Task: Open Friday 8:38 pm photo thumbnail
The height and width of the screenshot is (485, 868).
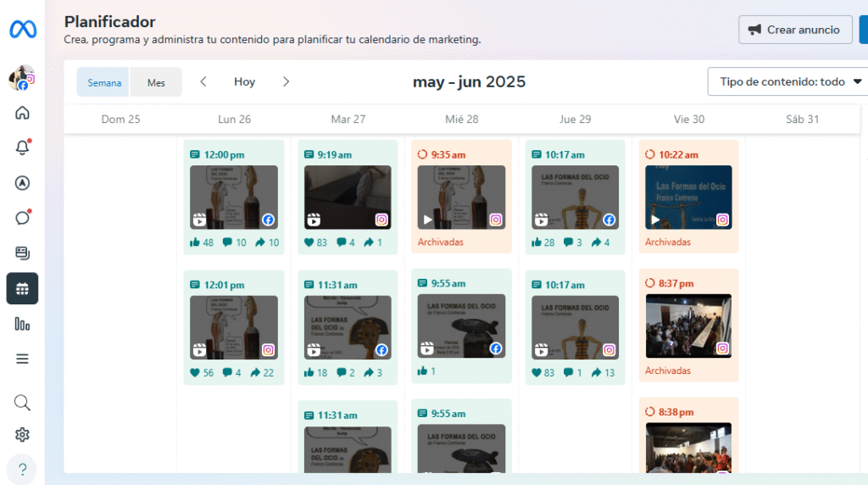Action: [x=688, y=448]
